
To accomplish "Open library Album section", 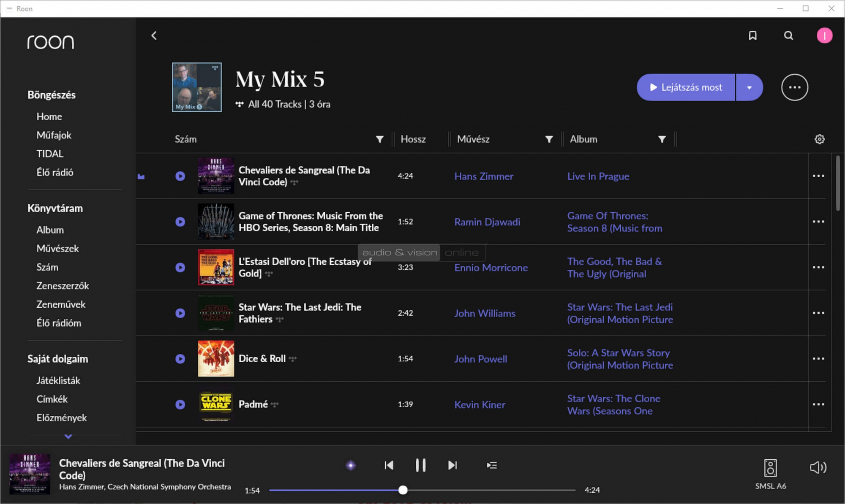I will pyautogui.click(x=50, y=230).
